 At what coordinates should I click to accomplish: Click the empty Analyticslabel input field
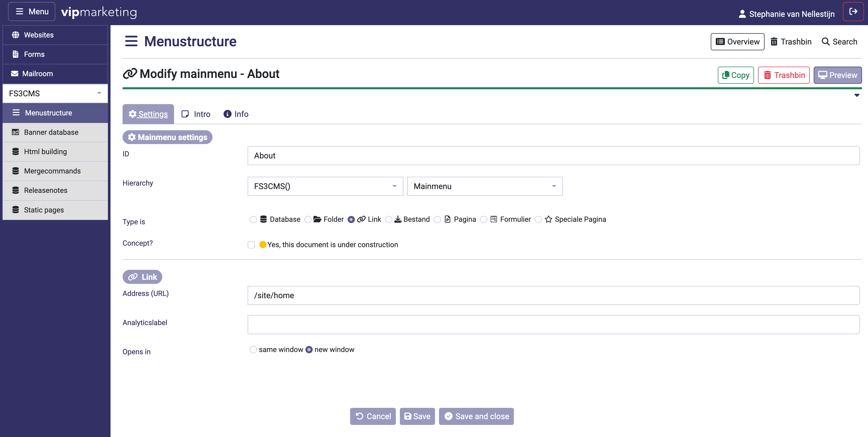554,325
